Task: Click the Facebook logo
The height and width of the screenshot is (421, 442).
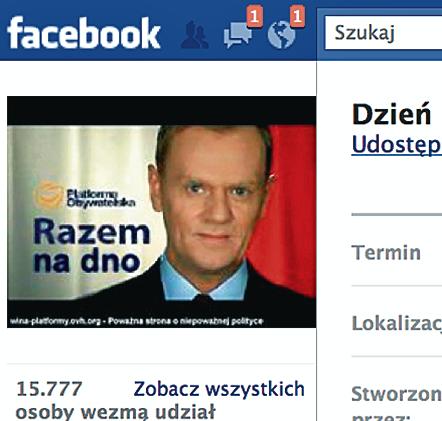Action: point(84,33)
